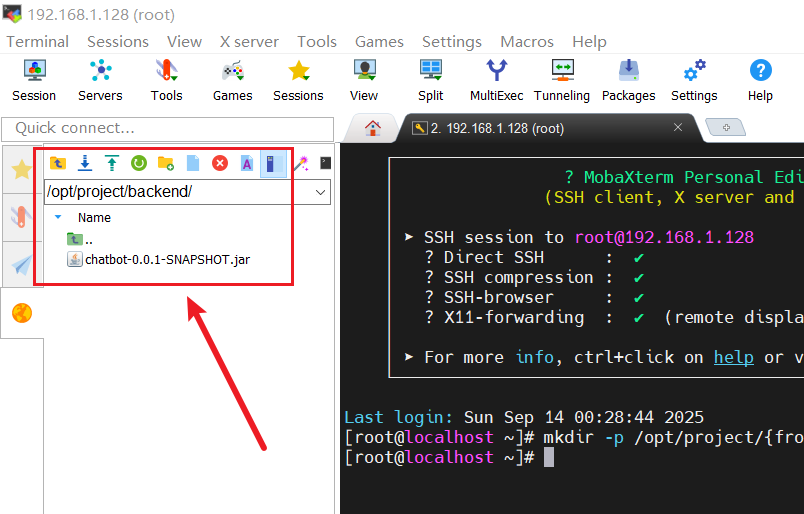Select the '..' parent folder entry

click(x=80, y=239)
